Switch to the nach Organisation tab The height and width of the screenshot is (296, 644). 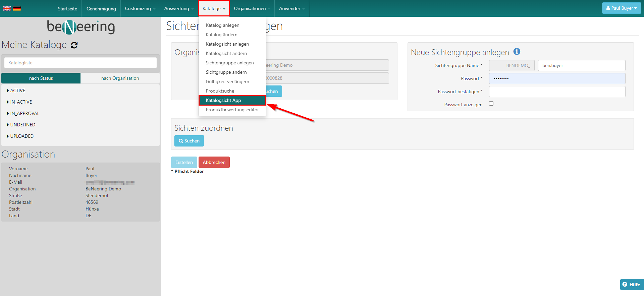120,78
